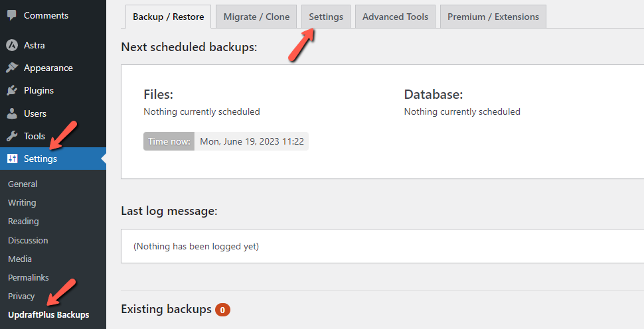Click the Plugins plug icon
The image size is (644, 329).
point(12,90)
